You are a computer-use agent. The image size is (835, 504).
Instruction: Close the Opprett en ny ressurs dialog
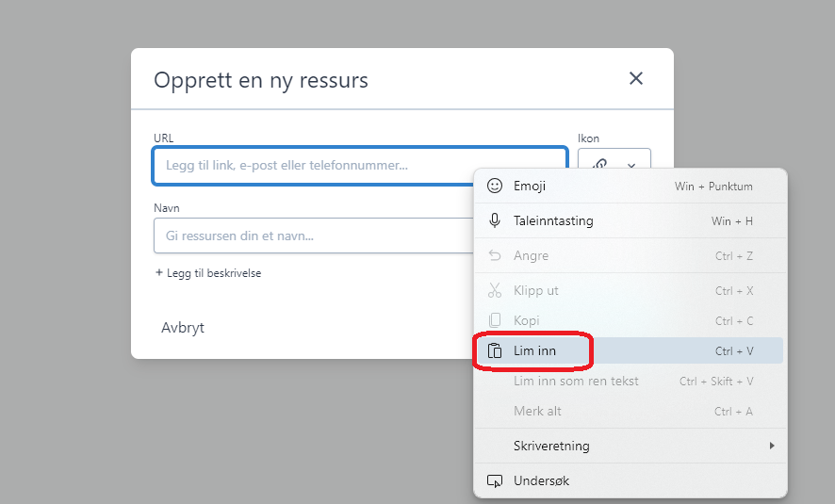point(636,79)
